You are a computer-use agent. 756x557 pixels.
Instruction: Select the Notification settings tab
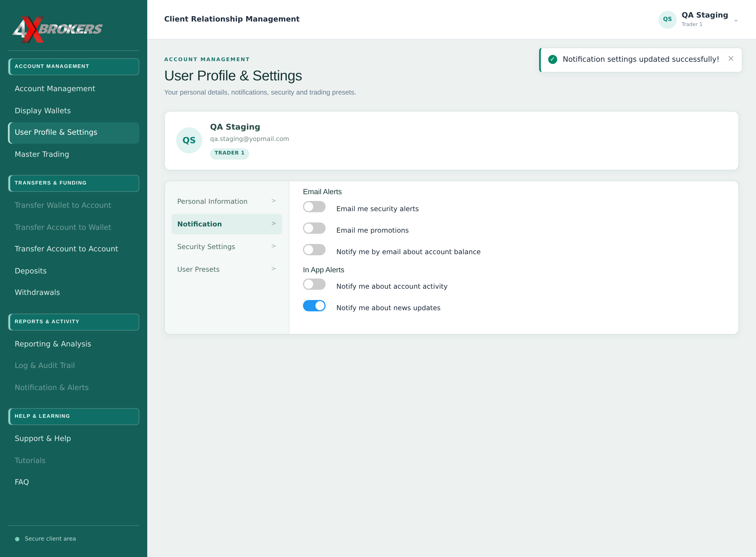pyautogui.click(x=227, y=224)
